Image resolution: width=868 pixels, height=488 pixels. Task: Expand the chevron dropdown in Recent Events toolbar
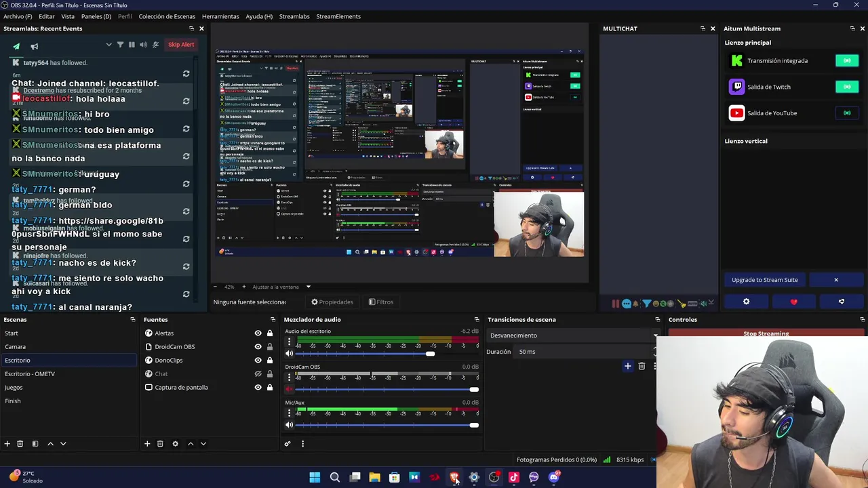click(x=108, y=45)
